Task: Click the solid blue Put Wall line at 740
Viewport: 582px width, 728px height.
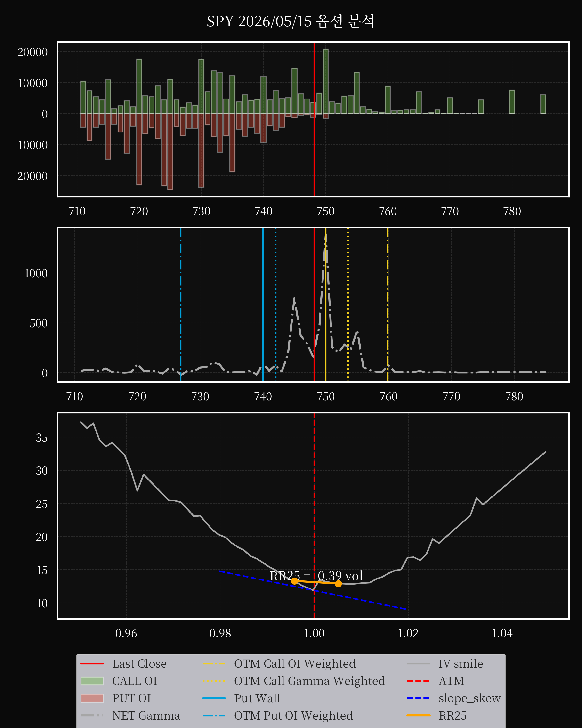Action: tap(263, 305)
